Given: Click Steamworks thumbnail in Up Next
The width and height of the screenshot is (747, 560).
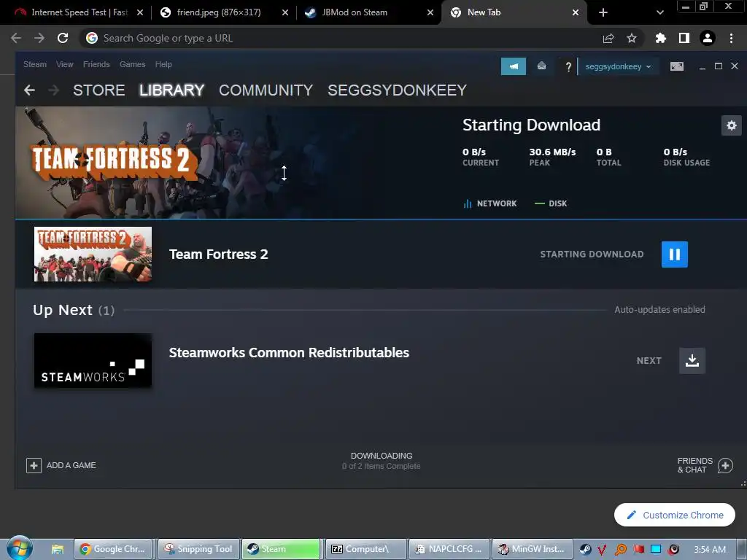Looking at the screenshot, I should click(93, 360).
